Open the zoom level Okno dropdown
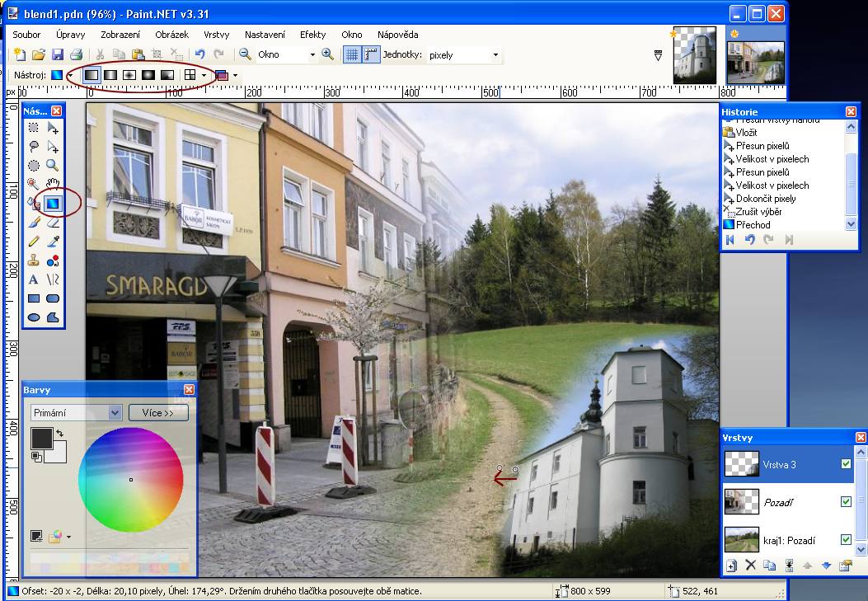Screen dimensions: 868x601 pyautogui.click(x=312, y=55)
